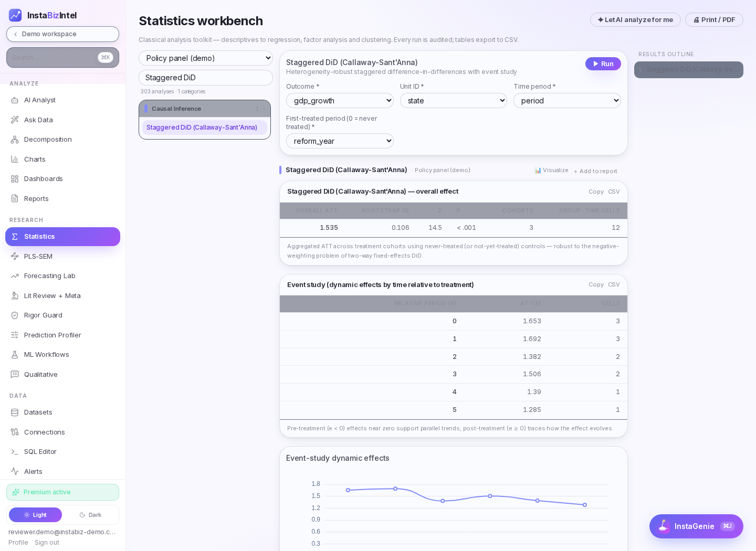Open the Dashboards grid icon
The height and width of the screenshot is (551, 756).
[15, 179]
